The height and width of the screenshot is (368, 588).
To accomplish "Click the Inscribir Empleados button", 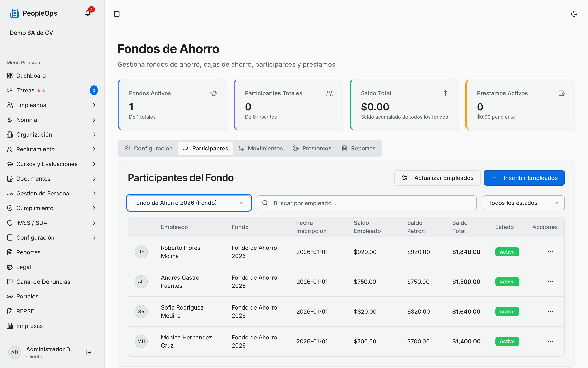I will [x=524, y=178].
